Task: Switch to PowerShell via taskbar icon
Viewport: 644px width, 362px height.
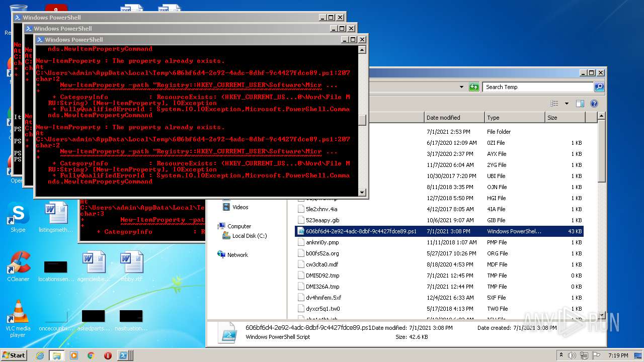Action: pyautogui.click(x=124, y=355)
